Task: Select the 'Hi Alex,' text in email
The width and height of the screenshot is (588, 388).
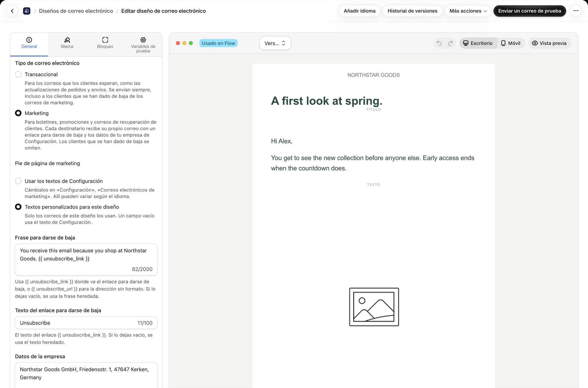Action: tap(282, 141)
